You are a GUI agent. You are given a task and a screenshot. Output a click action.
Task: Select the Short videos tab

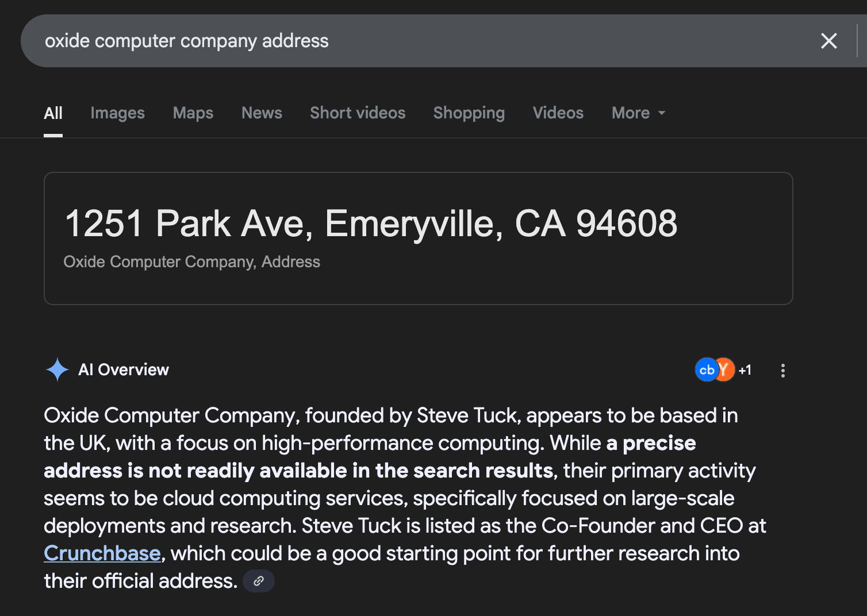[358, 113]
